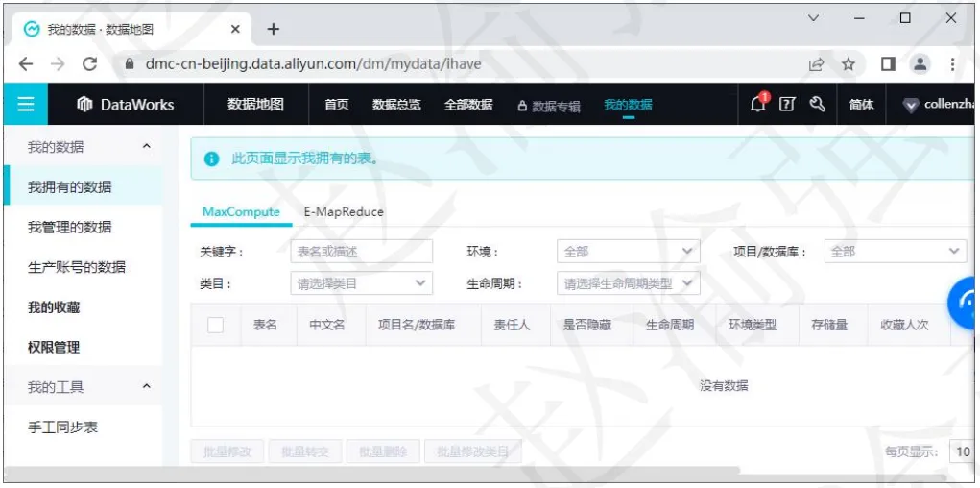The width and height of the screenshot is (980, 488).
Task: Tick the select-all checkbox in table header
Action: click(x=216, y=325)
